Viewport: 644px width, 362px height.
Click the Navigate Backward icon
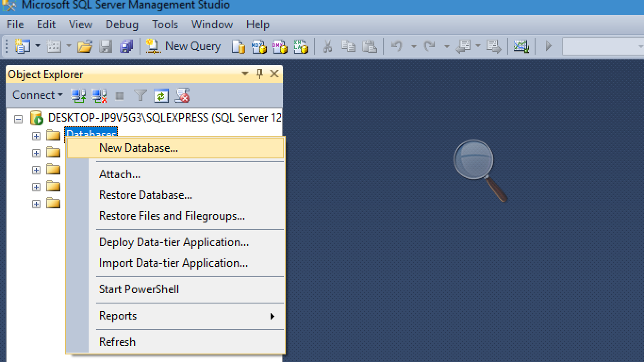464,46
